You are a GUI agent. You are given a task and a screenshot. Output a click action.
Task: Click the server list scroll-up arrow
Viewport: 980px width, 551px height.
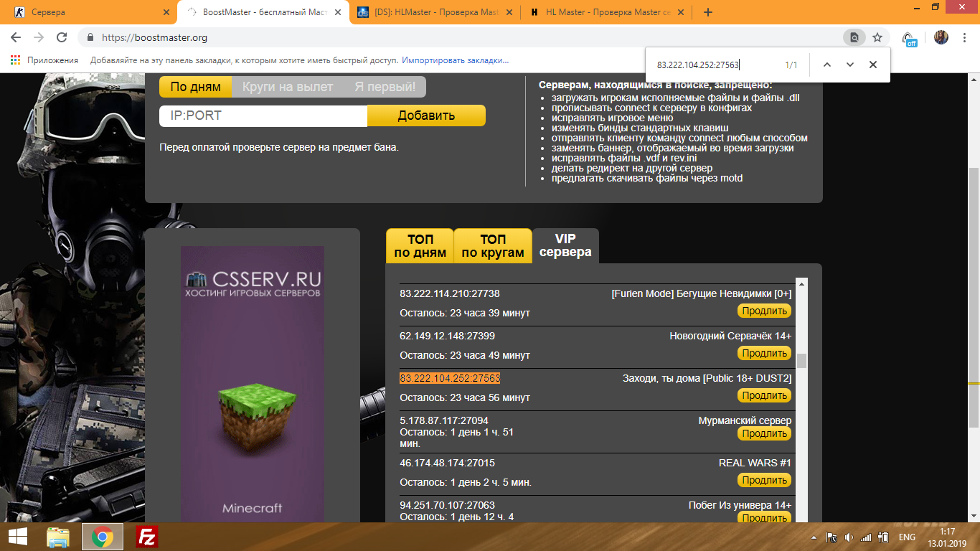pos(802,283)
